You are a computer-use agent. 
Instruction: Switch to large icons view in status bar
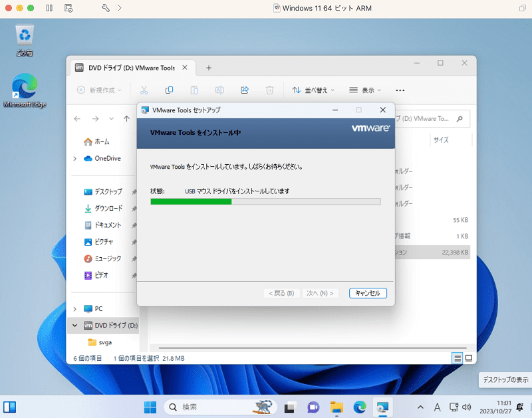click(x=469, y=358)
